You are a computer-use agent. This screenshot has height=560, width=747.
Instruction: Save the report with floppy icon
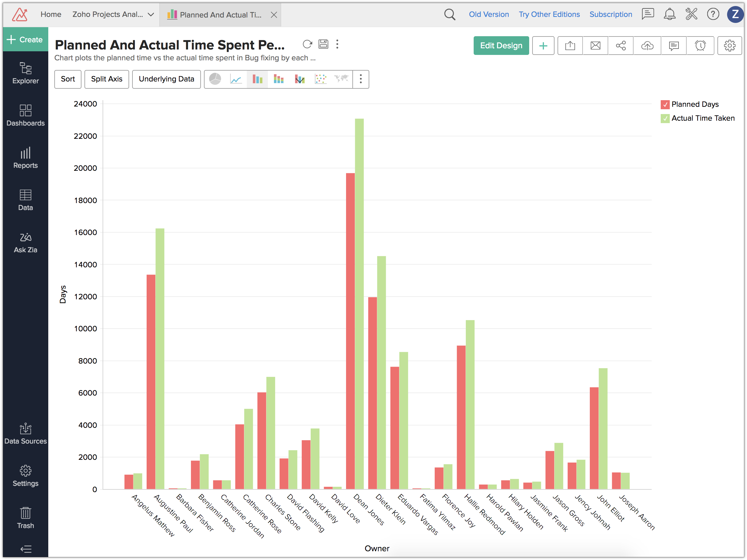(323, 44)
